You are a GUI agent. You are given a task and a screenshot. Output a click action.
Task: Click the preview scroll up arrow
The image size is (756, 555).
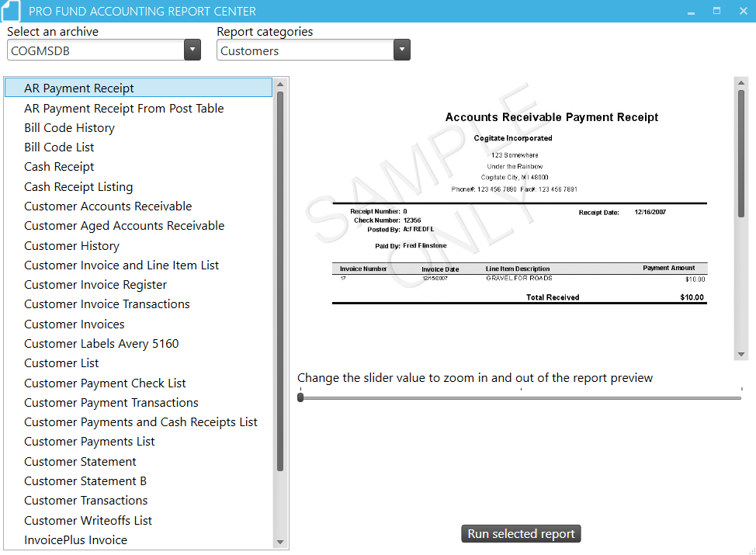pyautogui.click(x=741, y=83)
